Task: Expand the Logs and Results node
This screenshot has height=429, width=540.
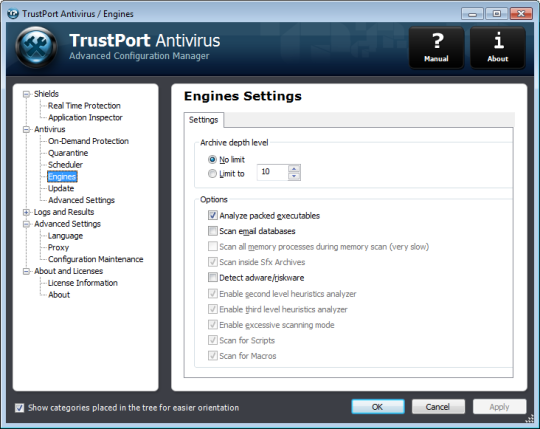Action: pyautogui.click(x=26, y=212)
